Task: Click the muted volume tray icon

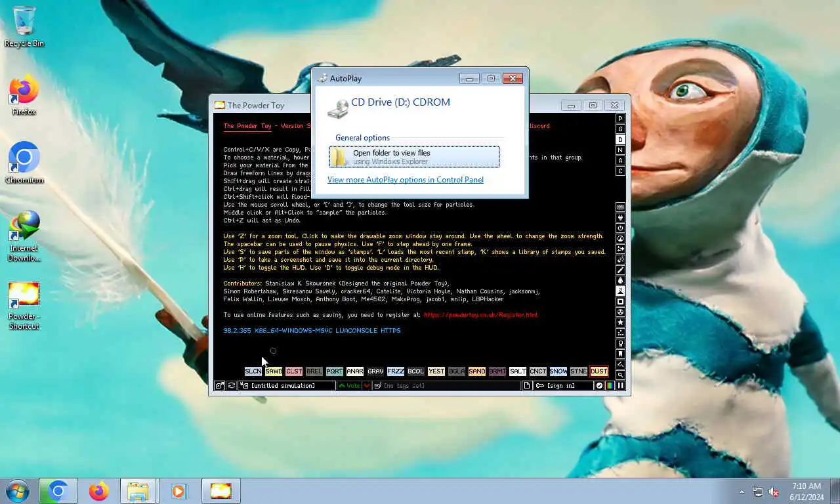Action: (774, 492)
